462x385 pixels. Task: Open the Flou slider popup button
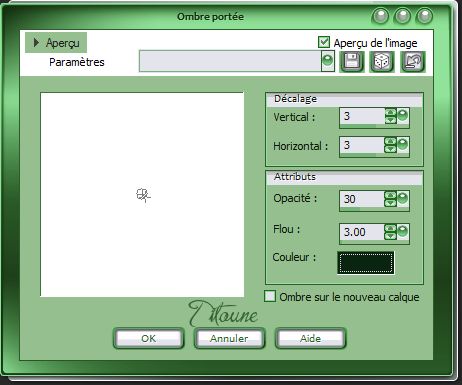click(x=403, y=232)
